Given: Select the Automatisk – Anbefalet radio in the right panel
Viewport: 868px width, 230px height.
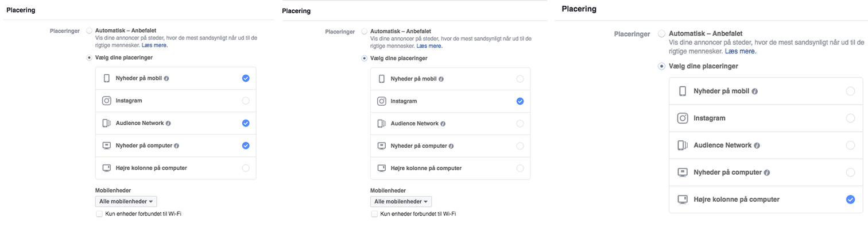Looking at the screenshot, I should 662,34.
